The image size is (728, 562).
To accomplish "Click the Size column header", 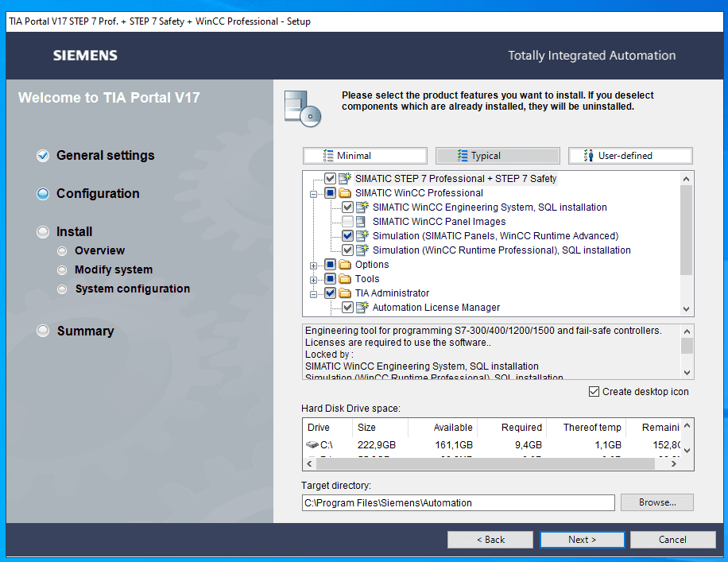I will tap(380, 428).
